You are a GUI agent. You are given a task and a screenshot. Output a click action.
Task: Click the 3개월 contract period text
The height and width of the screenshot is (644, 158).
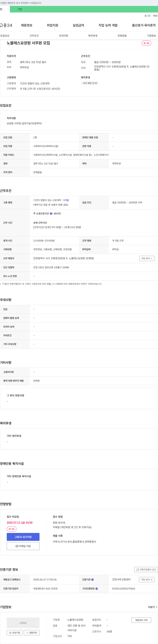66,200
